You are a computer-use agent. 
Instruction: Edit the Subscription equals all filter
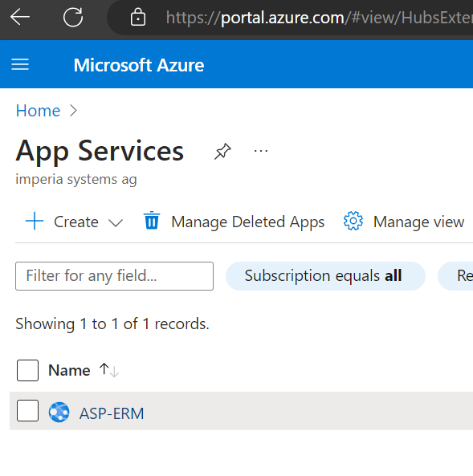point(325,276)
